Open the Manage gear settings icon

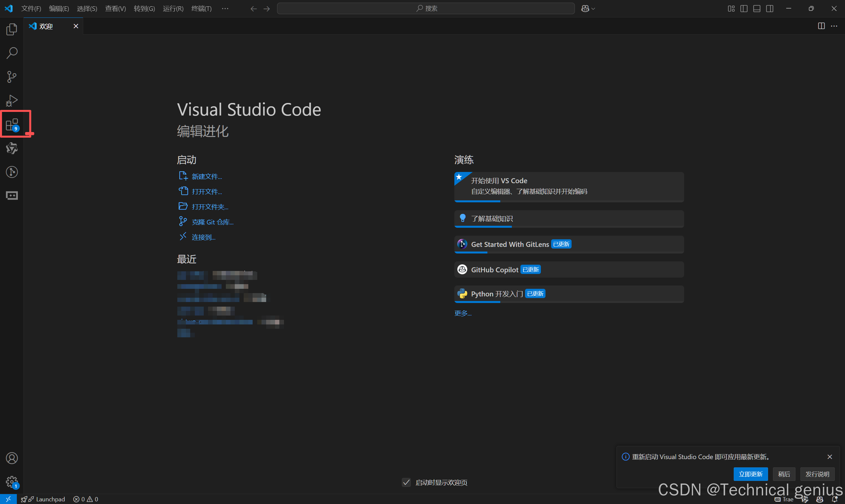pos(12,482)
